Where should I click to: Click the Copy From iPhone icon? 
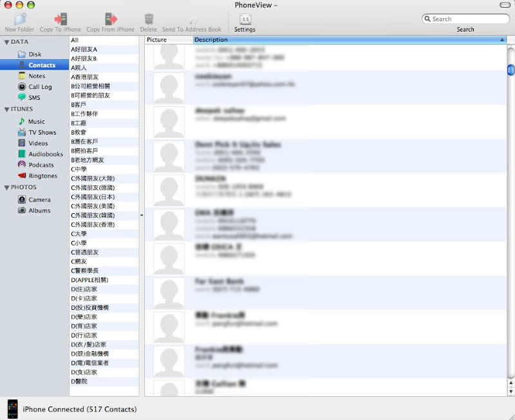click(x=111, y=19)
